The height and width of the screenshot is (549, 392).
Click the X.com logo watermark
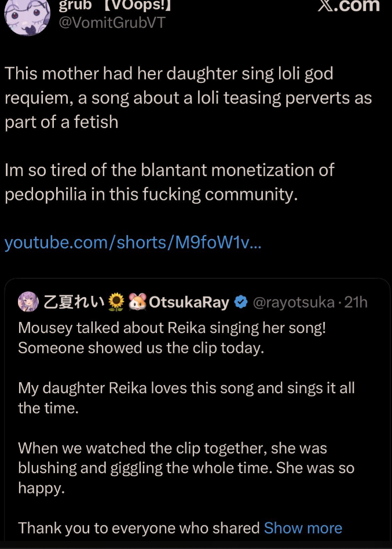(349, 6)
